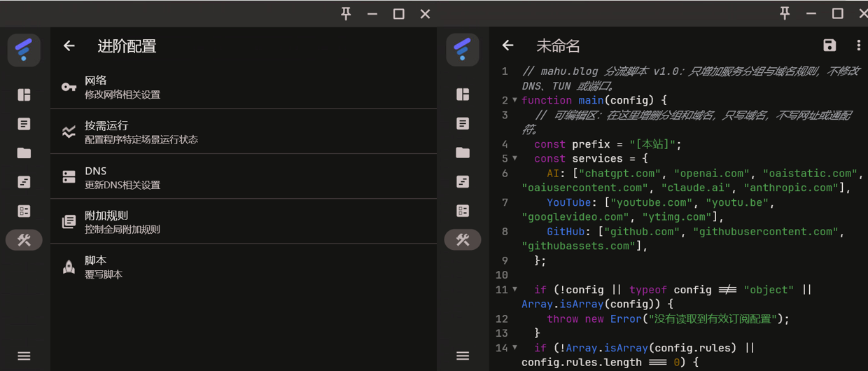The width and height of the screenshot is (868, 371).
Task: Open the folder profiles icon in the left window sidebar
Action: 24,153
